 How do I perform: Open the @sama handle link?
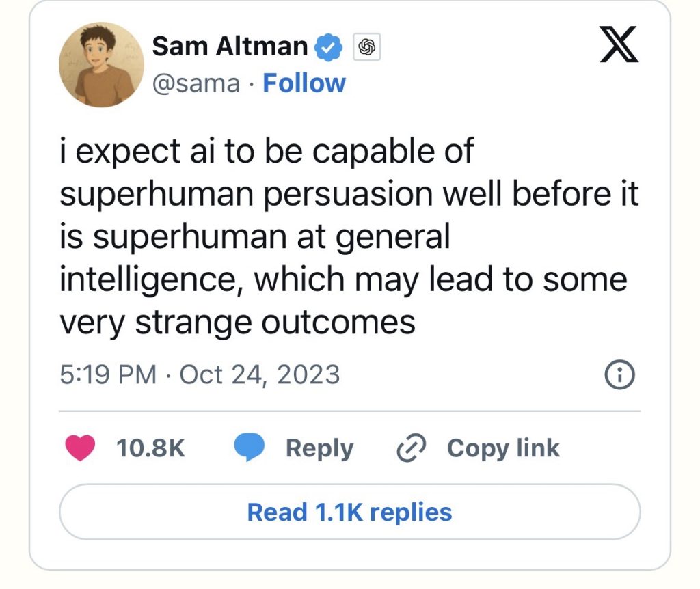pyautogui.click(x=196, y=83)
